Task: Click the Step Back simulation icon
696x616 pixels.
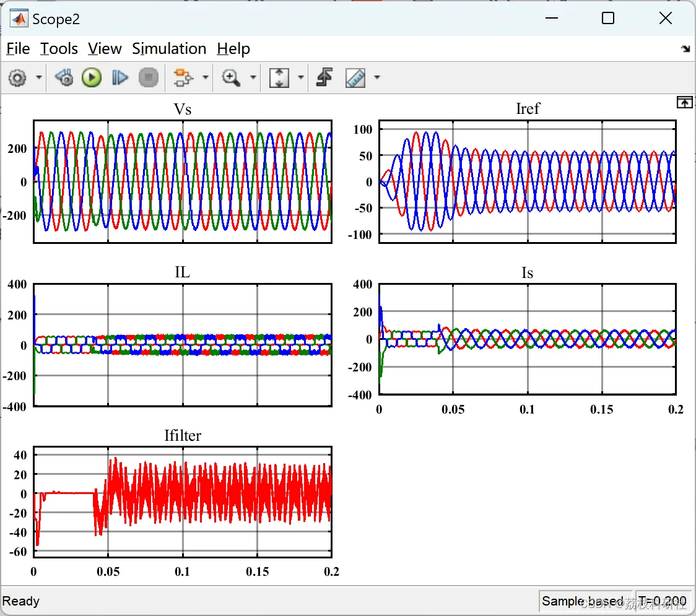Action: pyautogui.click(x=64, y=78)
